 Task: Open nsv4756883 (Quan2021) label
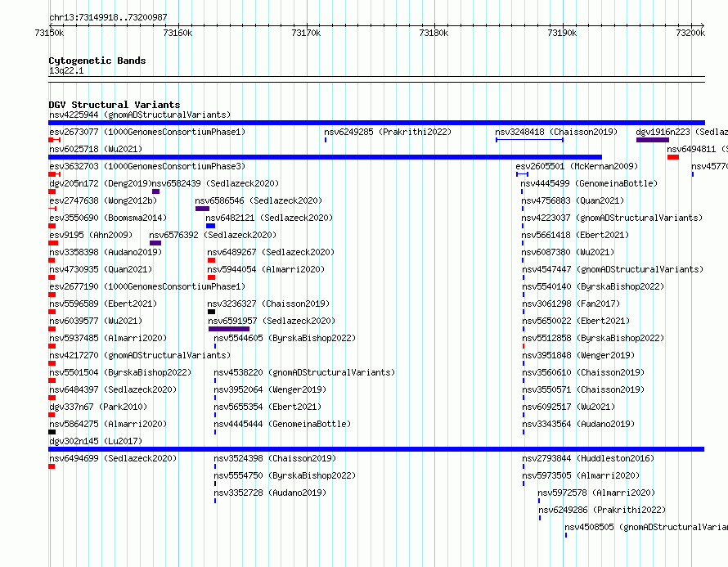click(573, 200)
